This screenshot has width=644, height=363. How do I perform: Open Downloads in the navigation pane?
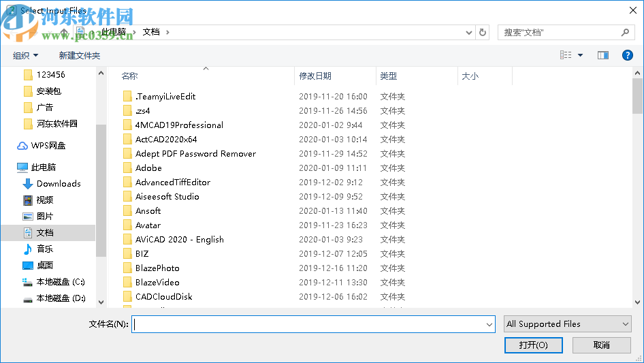click(52, 184)
